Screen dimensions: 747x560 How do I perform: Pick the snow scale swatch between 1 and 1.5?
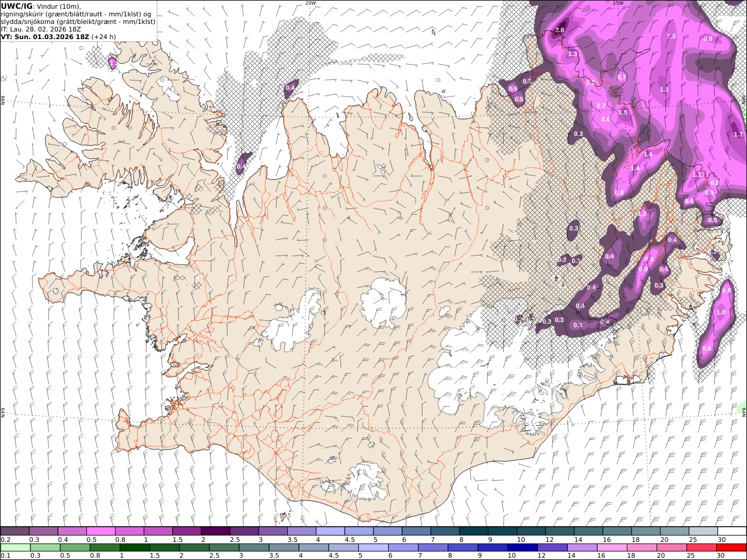[158, 531]
